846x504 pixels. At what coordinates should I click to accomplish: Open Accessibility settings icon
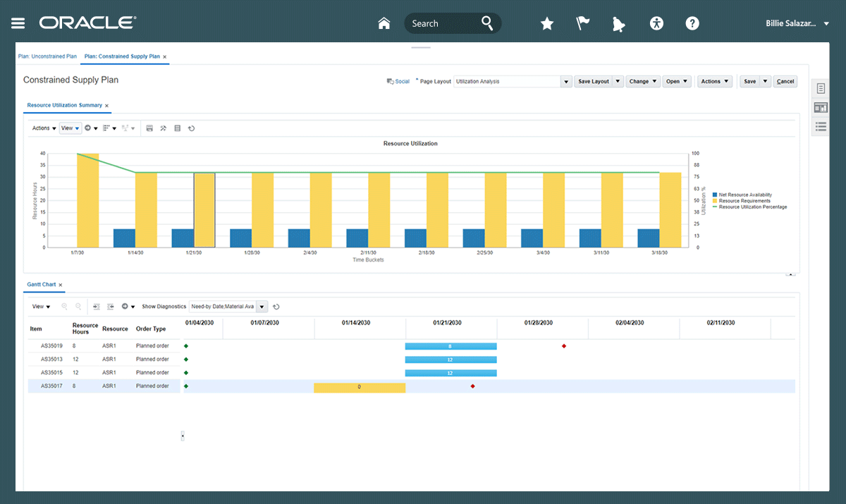tap(656, 23)
